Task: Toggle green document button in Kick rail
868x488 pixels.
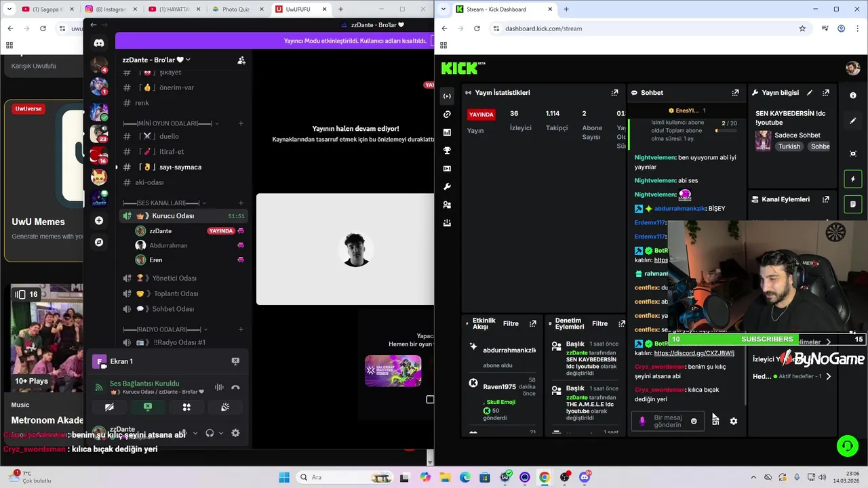Action: click(853, 204)
